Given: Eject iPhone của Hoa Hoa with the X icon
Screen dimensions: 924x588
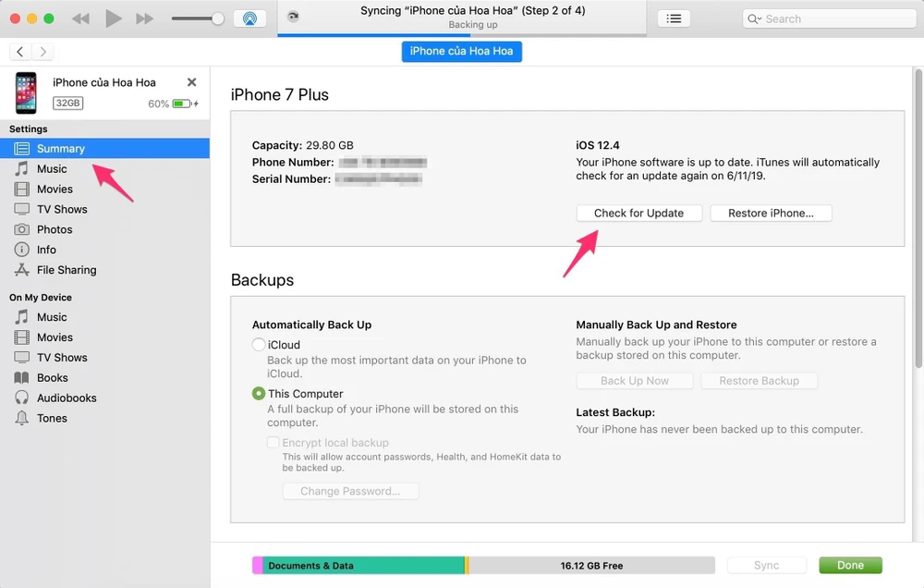Looking at the screenshot, I should pyautogui.click(x=191, y=82).
